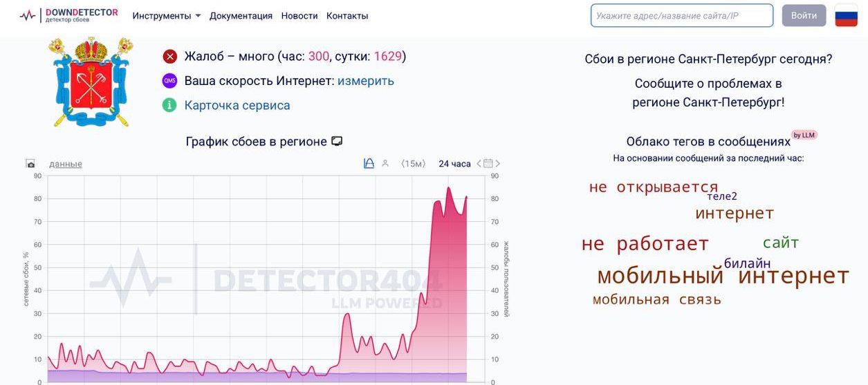Focus the site address search field

pos(681,15)
